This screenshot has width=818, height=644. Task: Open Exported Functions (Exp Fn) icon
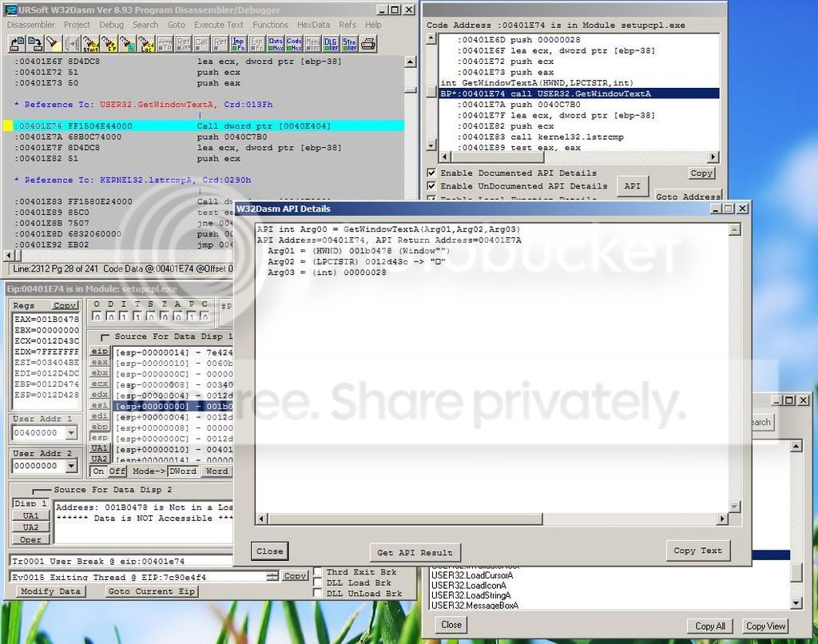[x=256, y=44]
